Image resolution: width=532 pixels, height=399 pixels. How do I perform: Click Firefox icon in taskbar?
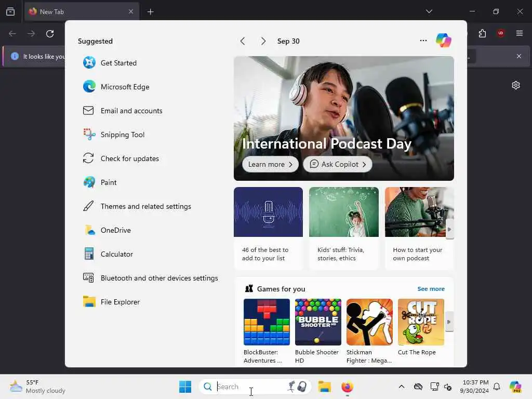tap(347, 387)
